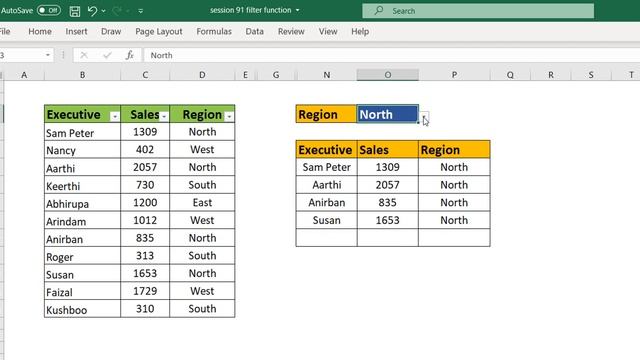This screenshot has width=640, height=360.
Task: Click the Search box
Action: pyautogui.click(x=478, y=11)
